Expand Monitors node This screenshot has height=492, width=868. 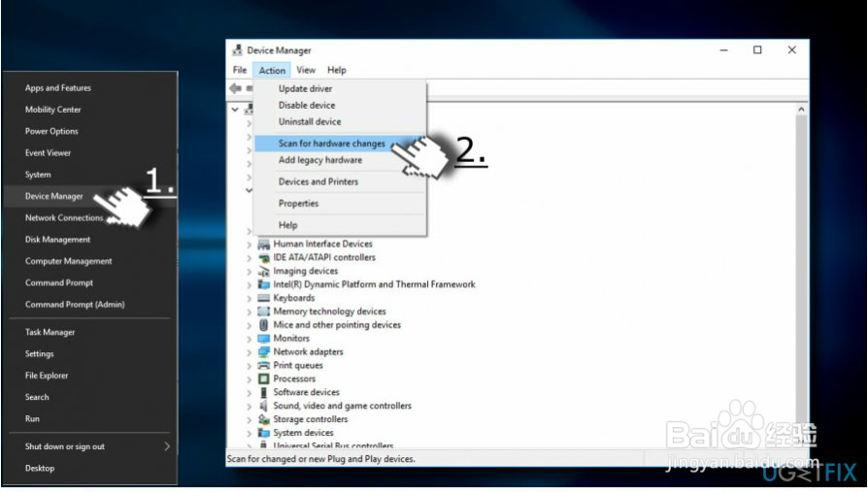[250, 339]
